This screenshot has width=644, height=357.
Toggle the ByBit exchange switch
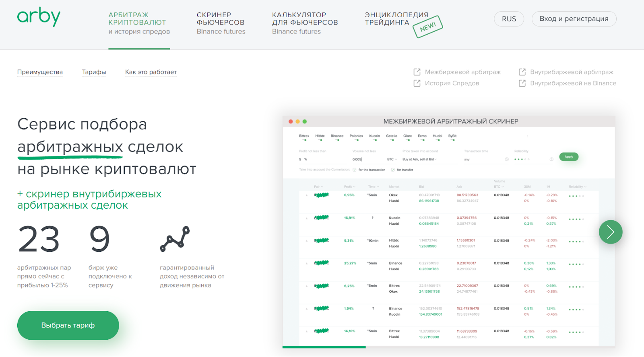pos(453,140)
